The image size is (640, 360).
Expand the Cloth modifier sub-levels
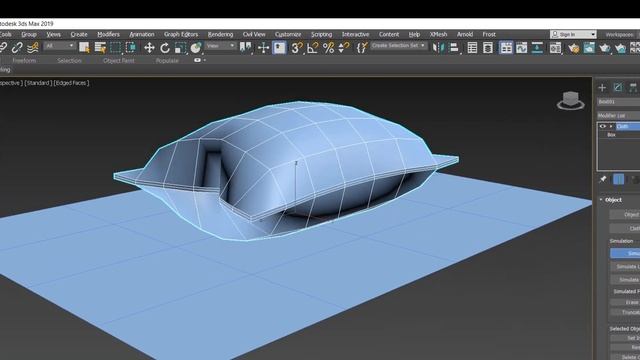point(611,127)
